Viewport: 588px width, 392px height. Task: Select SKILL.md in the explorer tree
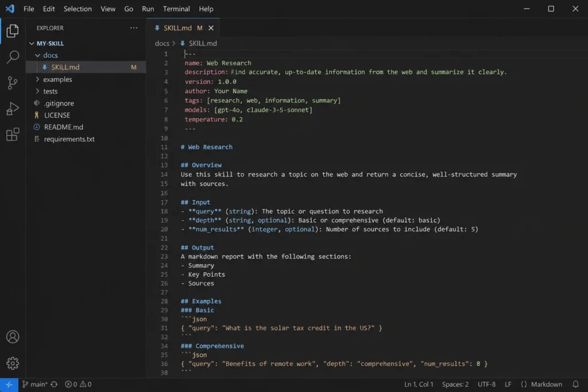[86, 67]
